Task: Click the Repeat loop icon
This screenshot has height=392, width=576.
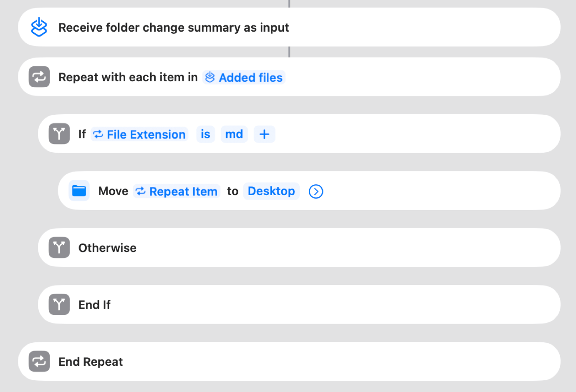Action: pos(39,77)
